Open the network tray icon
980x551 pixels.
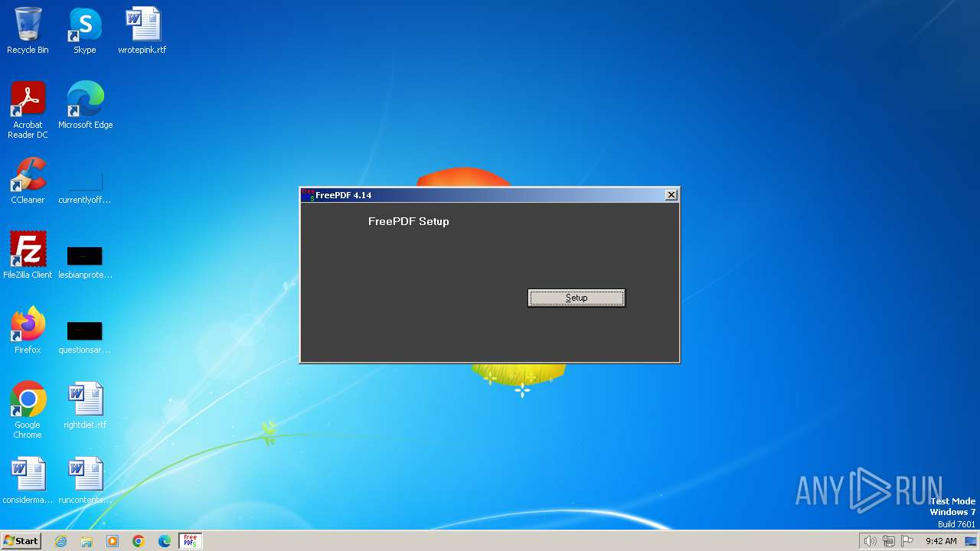889,541
